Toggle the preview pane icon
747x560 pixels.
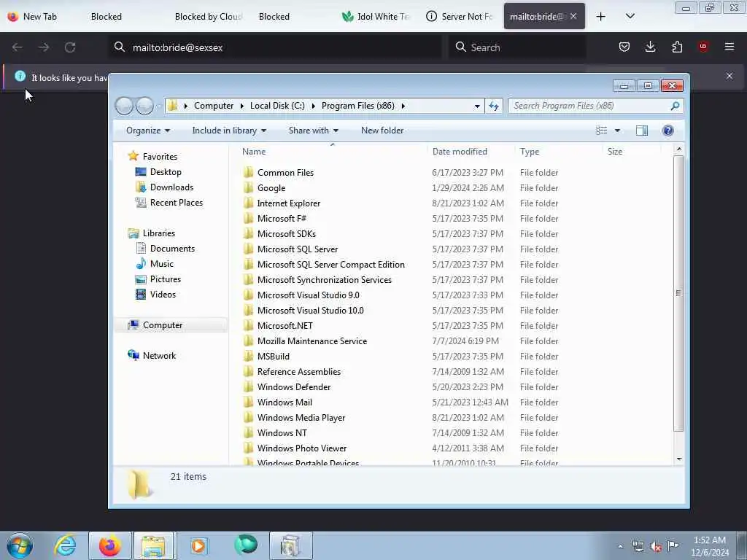click(x=642, y=131)
